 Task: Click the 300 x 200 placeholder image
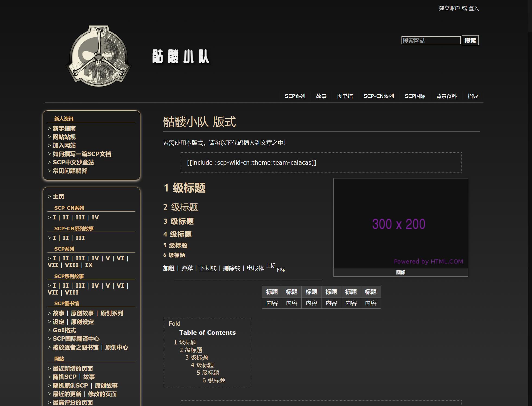[400, 223]
